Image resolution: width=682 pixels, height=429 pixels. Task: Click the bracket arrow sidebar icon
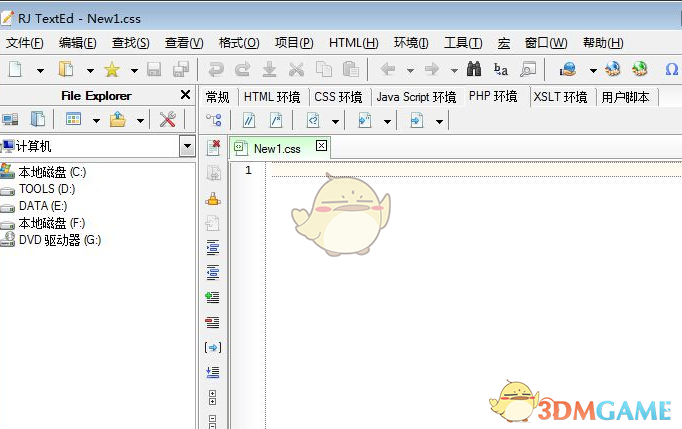click(x=213, y=347)
